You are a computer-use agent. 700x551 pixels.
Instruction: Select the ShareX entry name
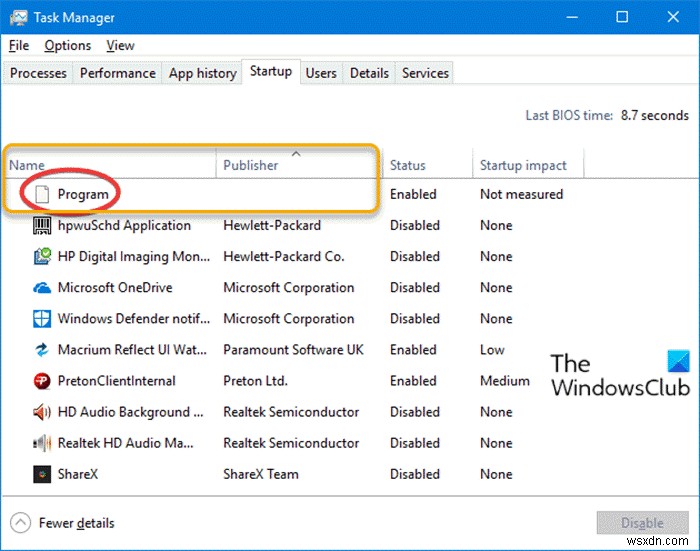(x=78, y=474)
